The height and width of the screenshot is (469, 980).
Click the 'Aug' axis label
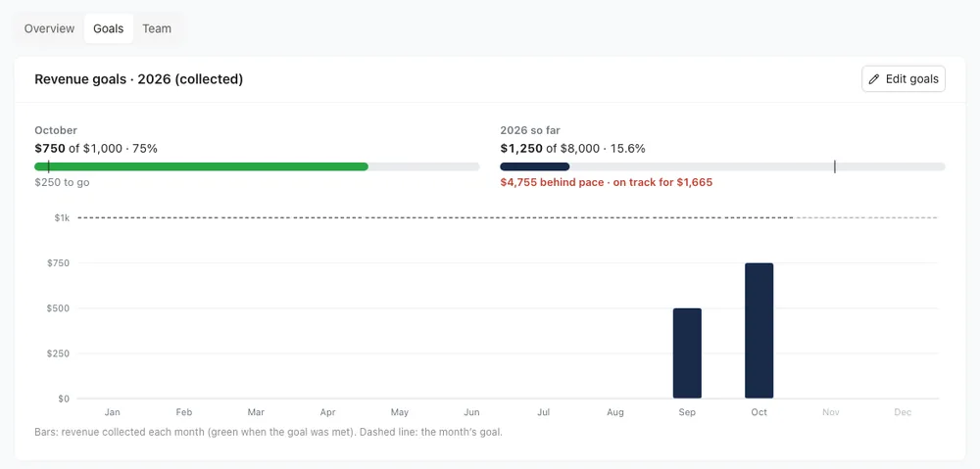point(615,412)
